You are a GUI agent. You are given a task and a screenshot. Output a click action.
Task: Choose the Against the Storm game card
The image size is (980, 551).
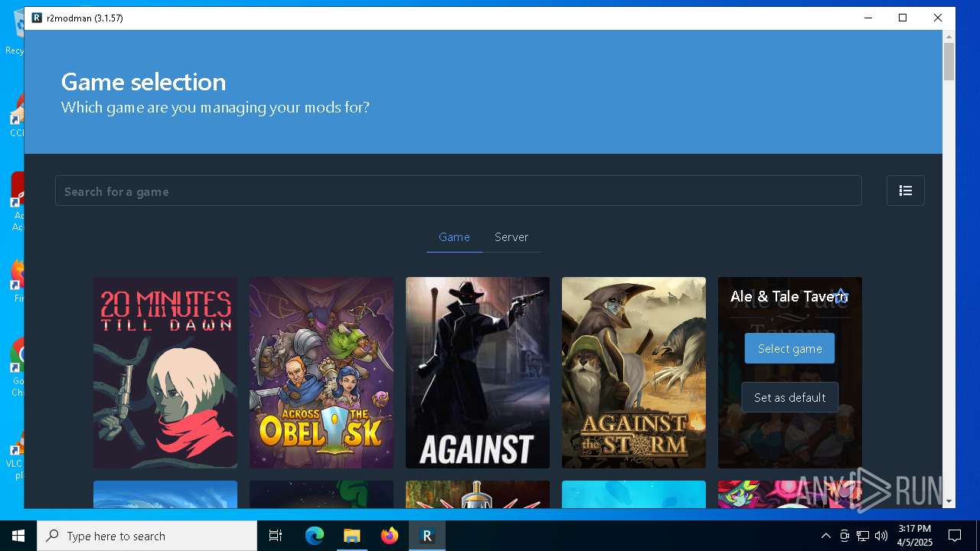[634, 373]
